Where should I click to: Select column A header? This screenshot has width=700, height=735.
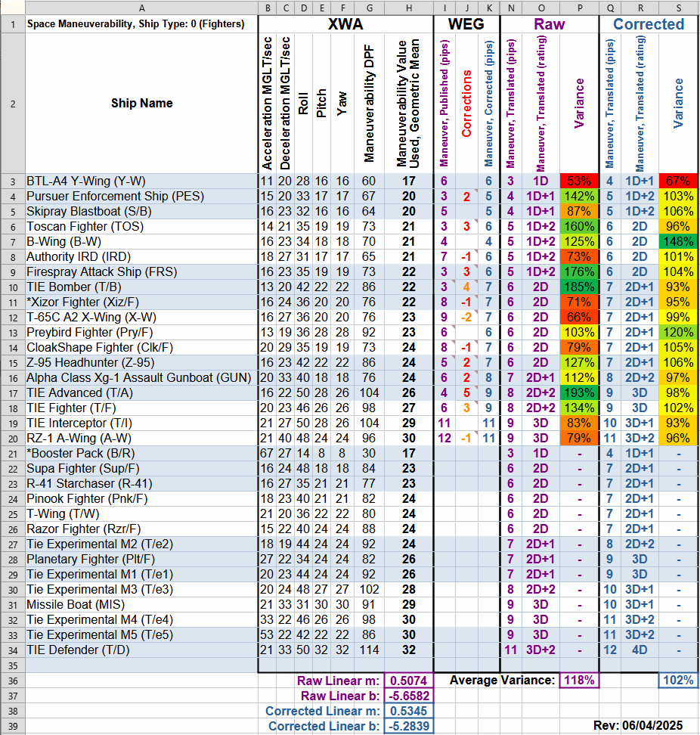141,8
